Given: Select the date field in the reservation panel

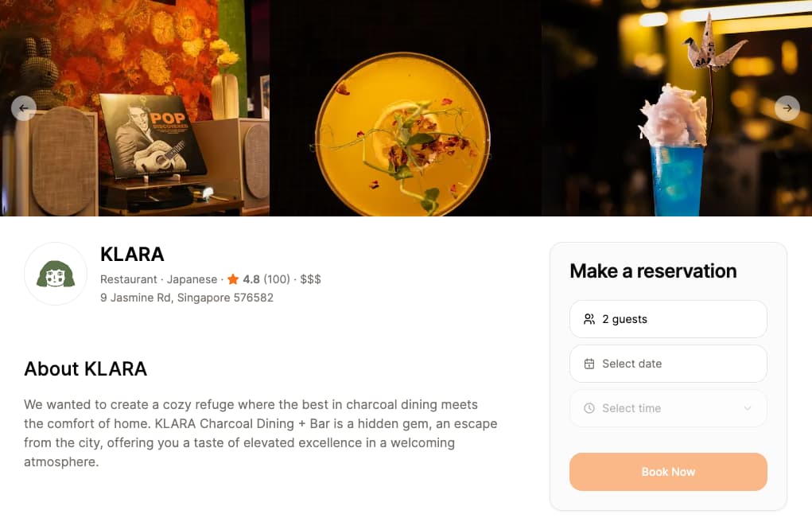Looking at the screenshot, I should tap(668, 363).
